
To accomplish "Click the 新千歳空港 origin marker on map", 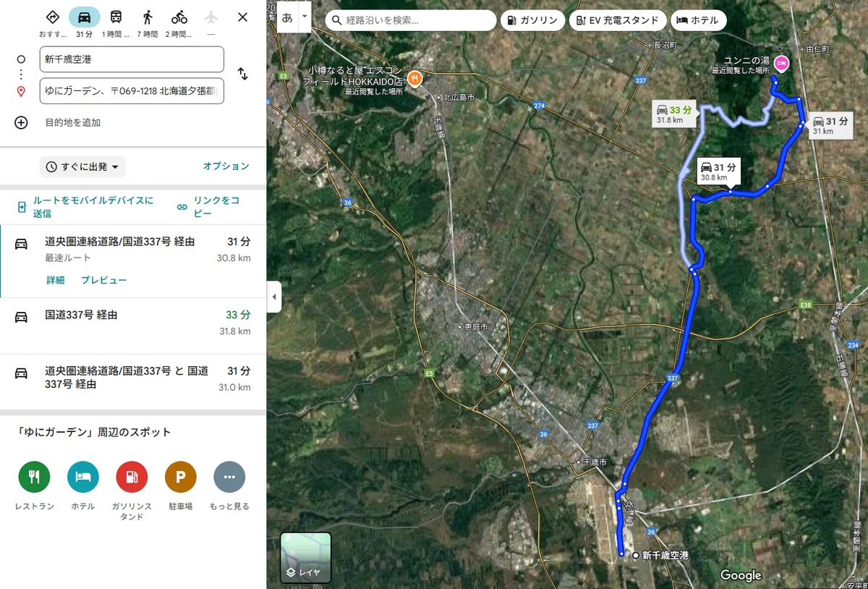I will pos(636,556).
